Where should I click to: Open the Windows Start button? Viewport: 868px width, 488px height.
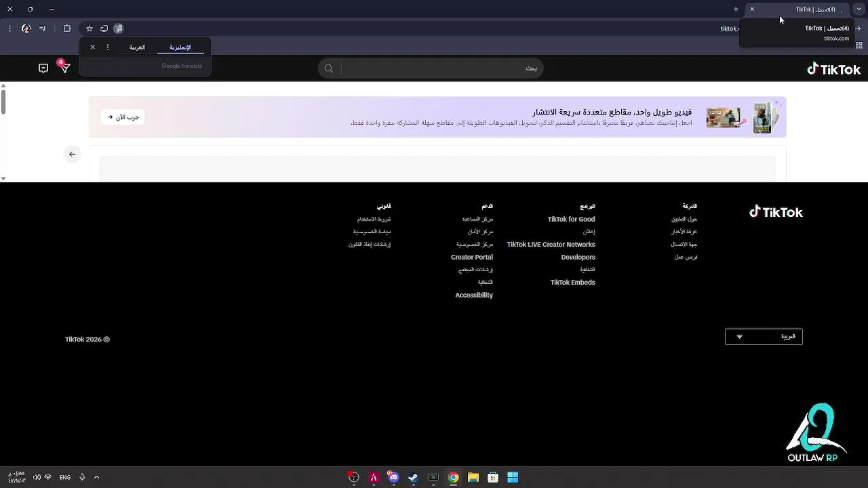pyautogui.click(x=513, y=477)
